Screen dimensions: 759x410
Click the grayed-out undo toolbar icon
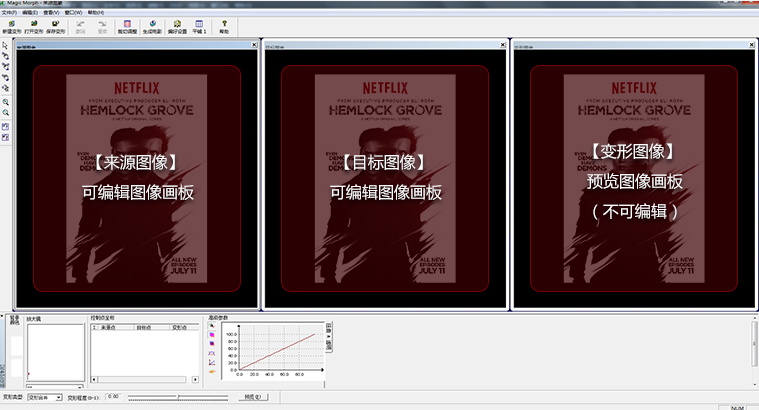(80, 27)
